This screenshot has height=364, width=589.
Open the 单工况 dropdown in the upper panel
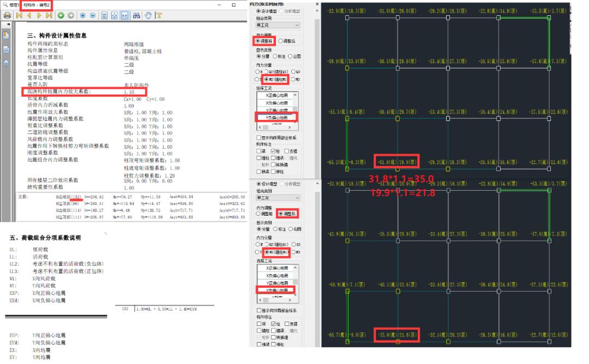[x=278, y=25]
